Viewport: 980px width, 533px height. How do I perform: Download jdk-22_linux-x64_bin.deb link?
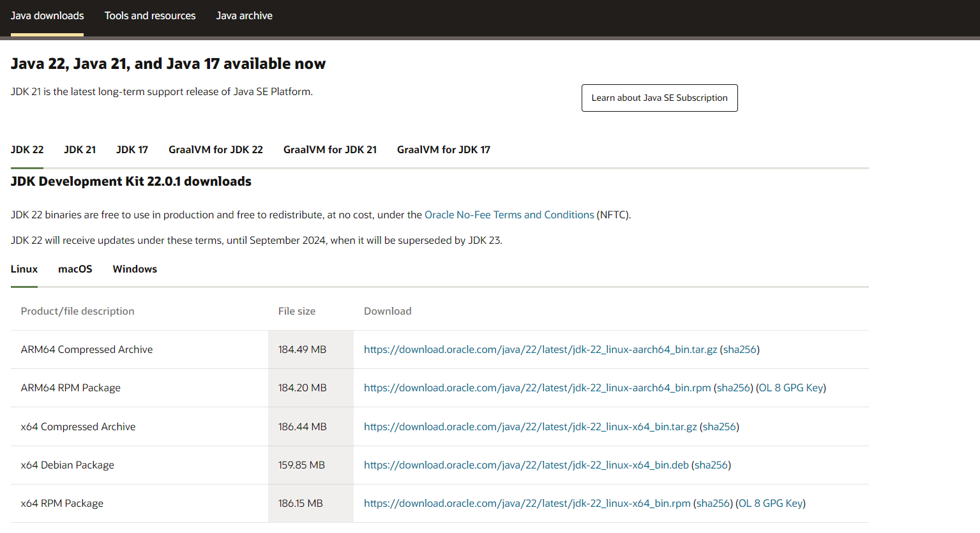(x=527, y=465)
